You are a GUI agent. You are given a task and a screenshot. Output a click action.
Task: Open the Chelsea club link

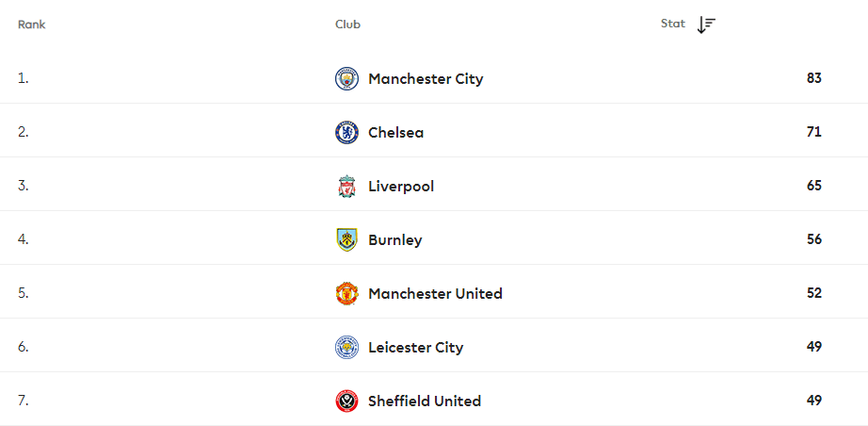[x=395, y=132]
